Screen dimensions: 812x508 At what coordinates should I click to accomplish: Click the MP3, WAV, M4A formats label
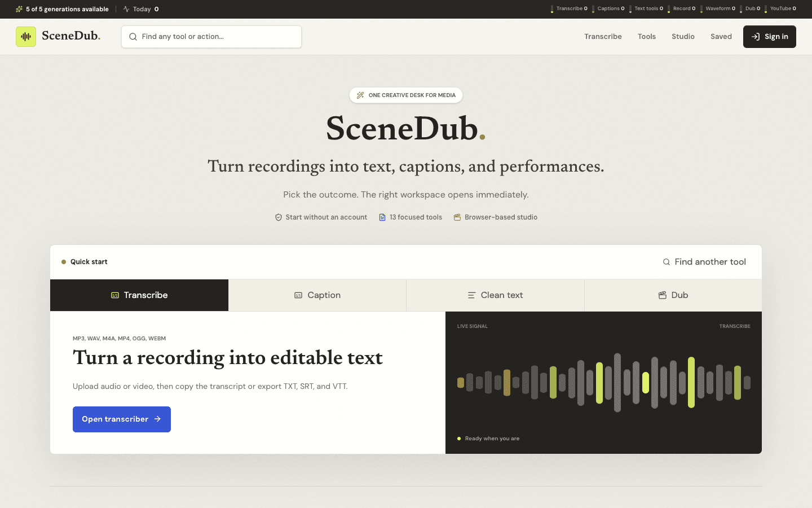coord(119,339)
